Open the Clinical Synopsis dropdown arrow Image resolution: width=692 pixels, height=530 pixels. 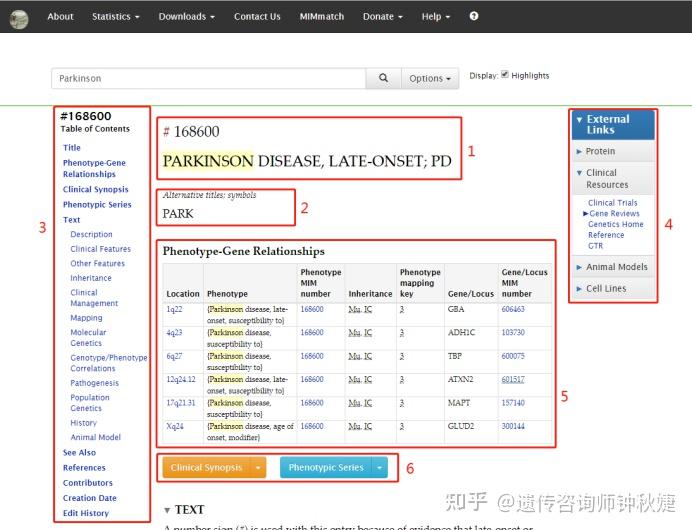pyautogui.click(x=258, y=467)
